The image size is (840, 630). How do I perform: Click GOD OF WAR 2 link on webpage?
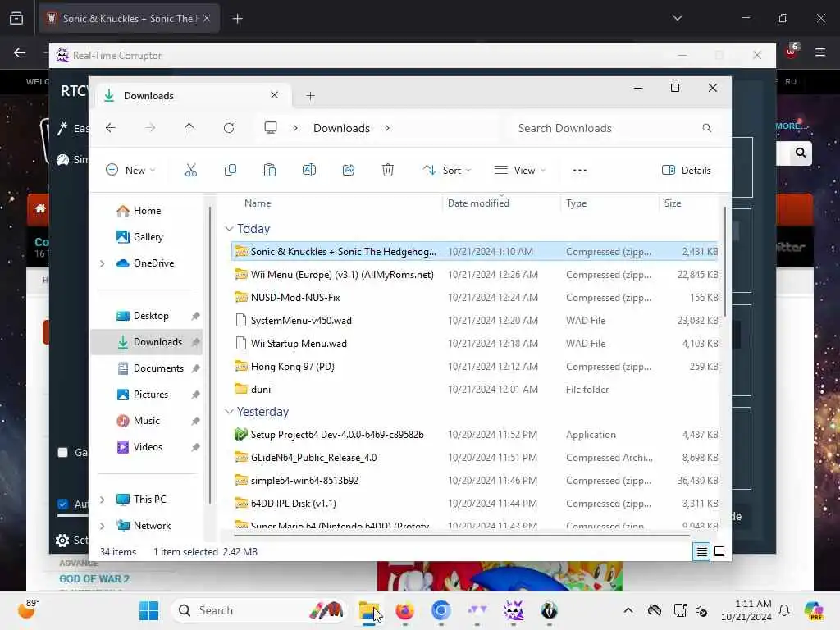[94, 579]
